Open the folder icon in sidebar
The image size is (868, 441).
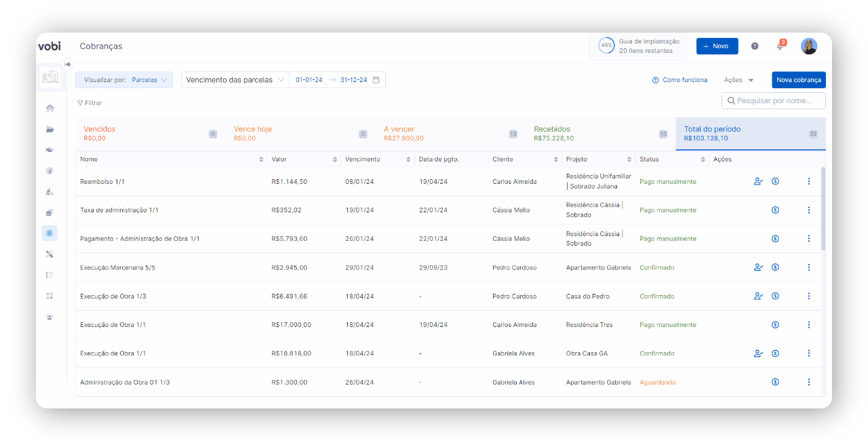[x=50, y=129]
